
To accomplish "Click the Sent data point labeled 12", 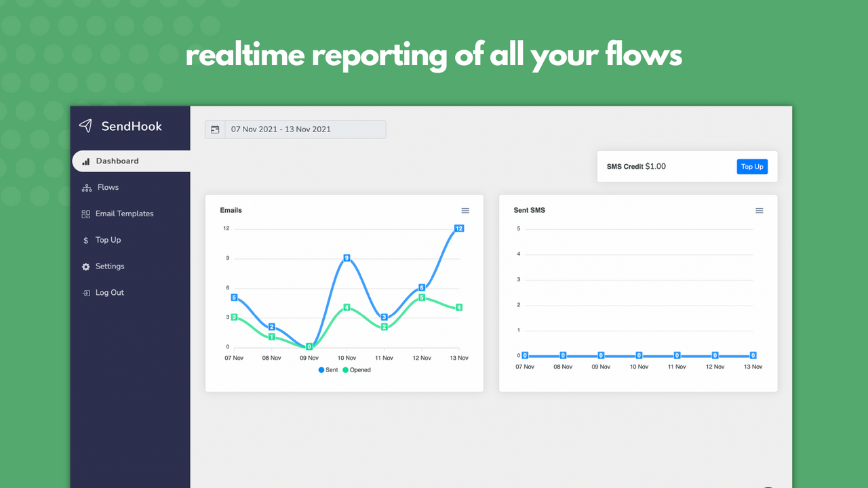I will [459, 228].
